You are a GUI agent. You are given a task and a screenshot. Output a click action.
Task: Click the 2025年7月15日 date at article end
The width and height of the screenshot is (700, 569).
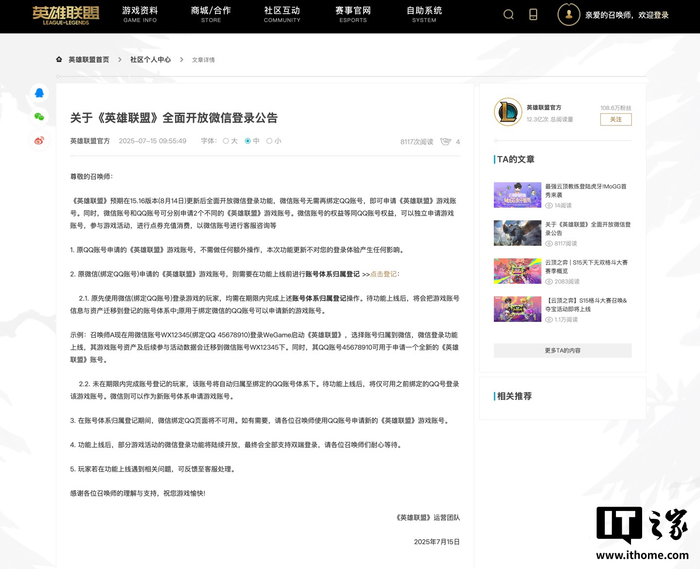[x=437, y=542]
